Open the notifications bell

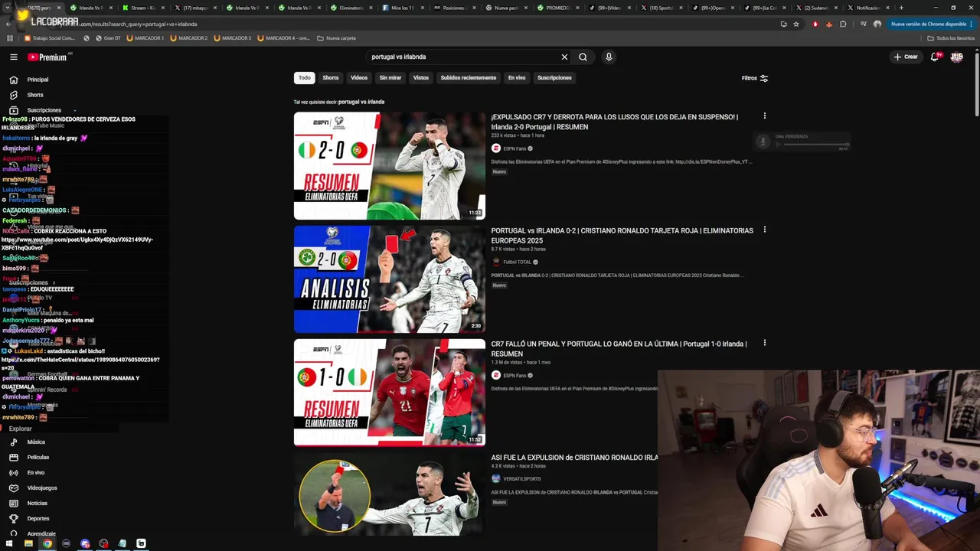(935, 57)
